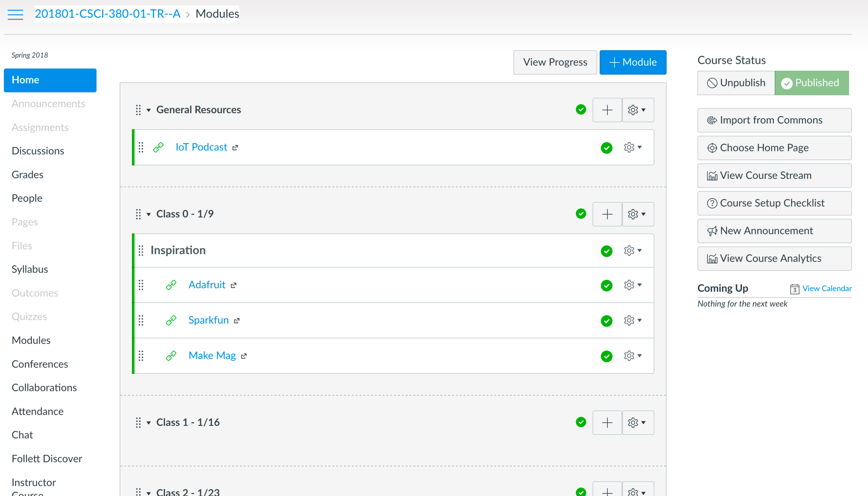Unpublish the Make Mag item via green check
868x496 pixels.
pos(606,356)
